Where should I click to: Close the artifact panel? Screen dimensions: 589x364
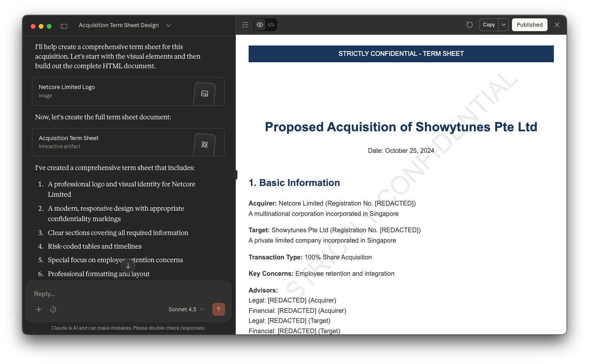tap(557, 25)
